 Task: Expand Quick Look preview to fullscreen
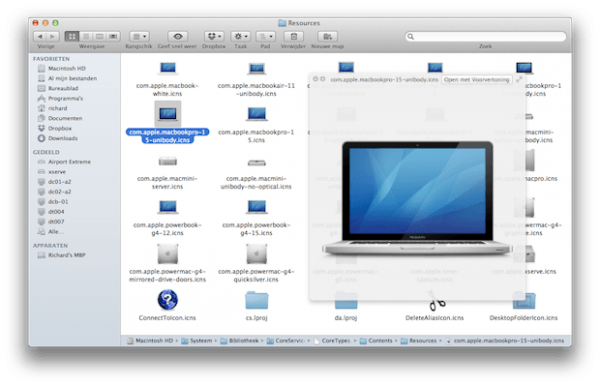click(x=519, y=79)
